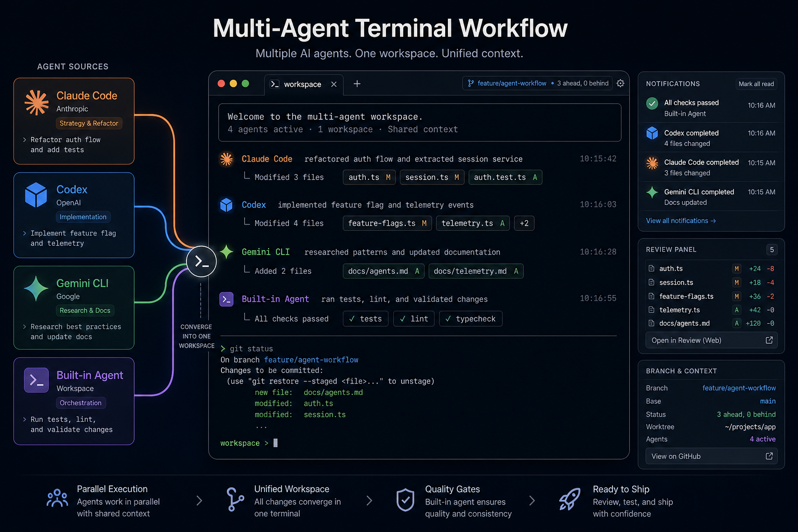Open the View on GitHub button

(711, 456)
